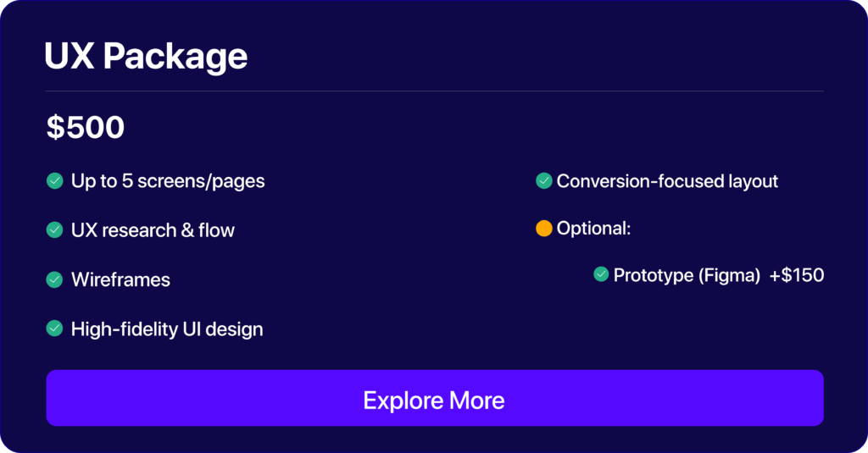Select the Up to 5 screens/pages text
868x453 pixels.
(168, 181)
